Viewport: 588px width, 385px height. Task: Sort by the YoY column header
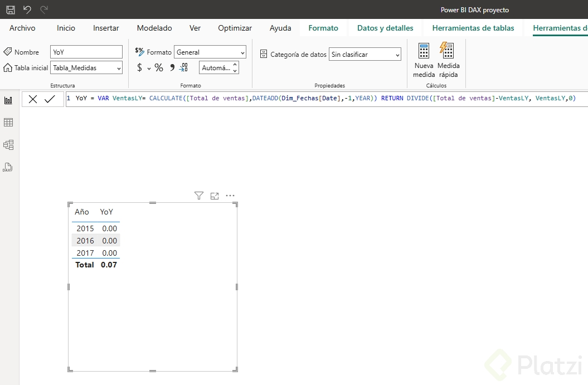(106, 212)
